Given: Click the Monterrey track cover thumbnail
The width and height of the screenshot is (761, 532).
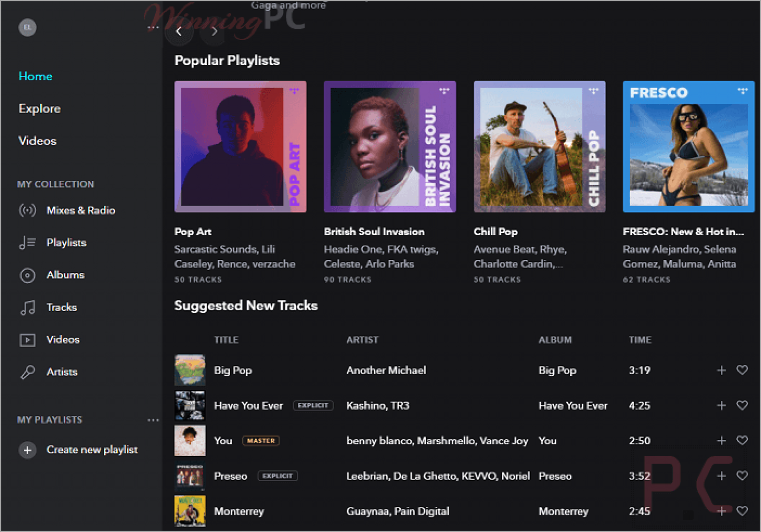Looking at the screenshot, I should coord(190,511).
